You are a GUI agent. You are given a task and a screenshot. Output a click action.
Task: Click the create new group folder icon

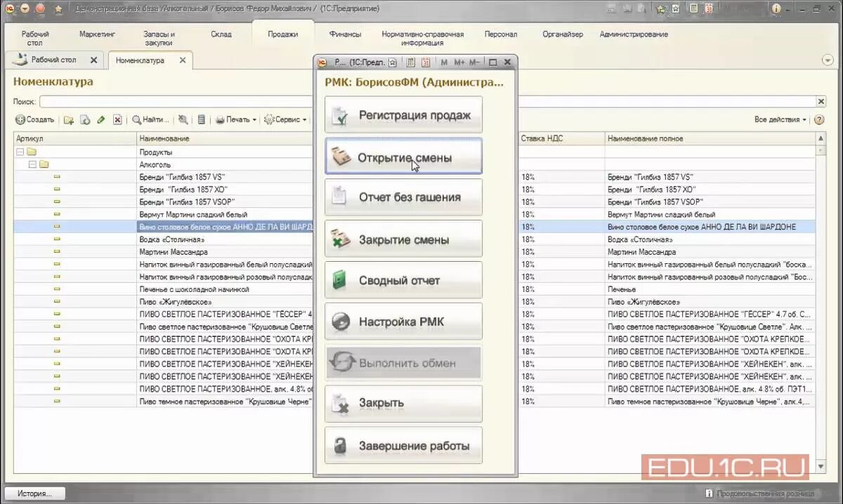click(x=69, y=120)
